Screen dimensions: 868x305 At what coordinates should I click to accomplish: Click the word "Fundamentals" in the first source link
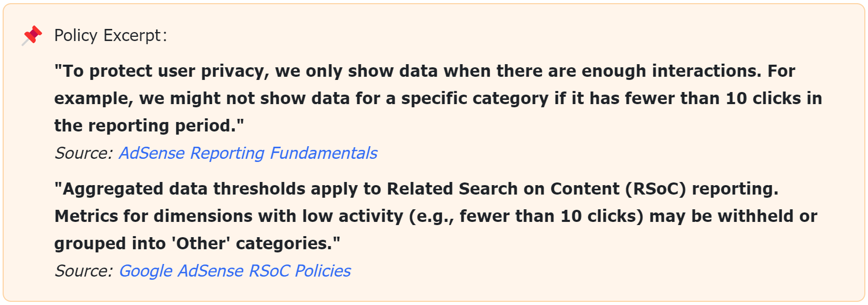point(324,153)
